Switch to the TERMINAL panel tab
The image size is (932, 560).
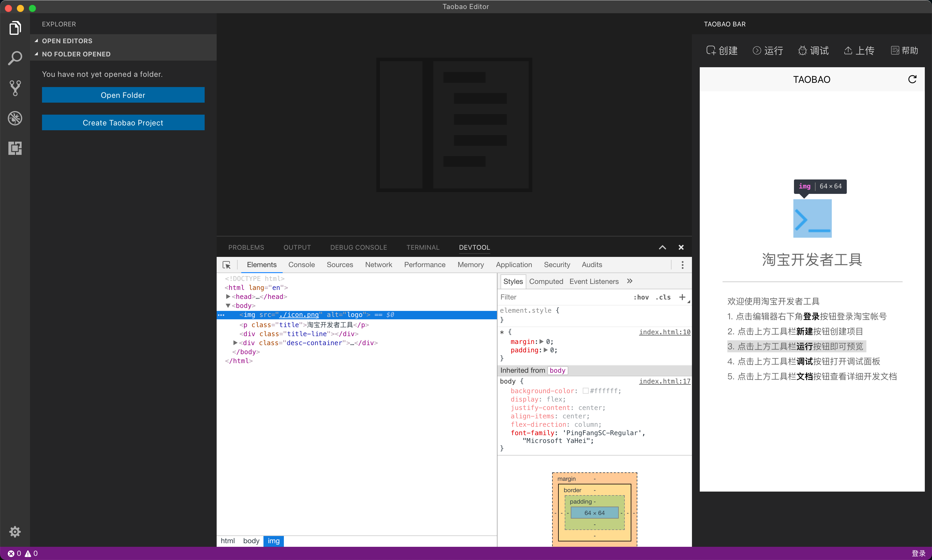tap(422, 248)
